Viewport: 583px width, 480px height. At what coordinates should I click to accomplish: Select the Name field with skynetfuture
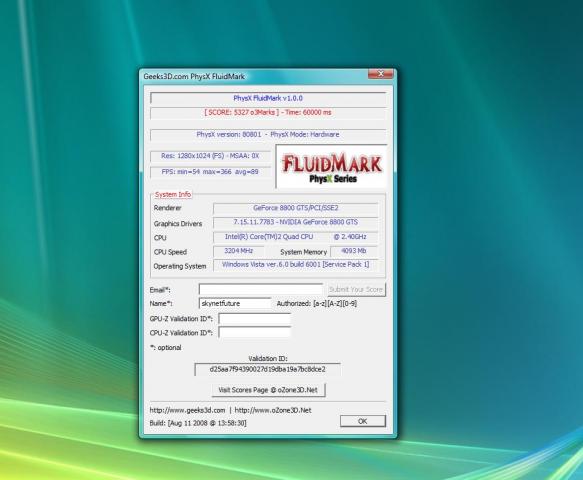(x=235, y=303)
